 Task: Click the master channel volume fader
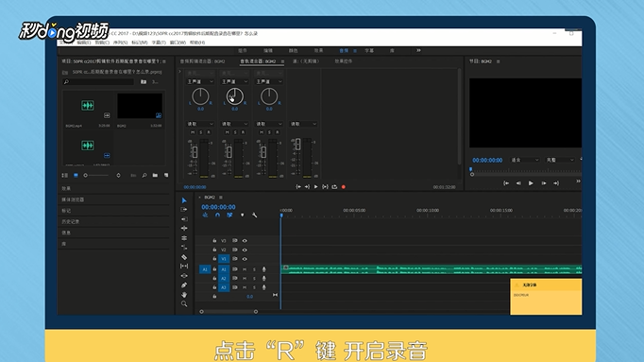(297, 145)
